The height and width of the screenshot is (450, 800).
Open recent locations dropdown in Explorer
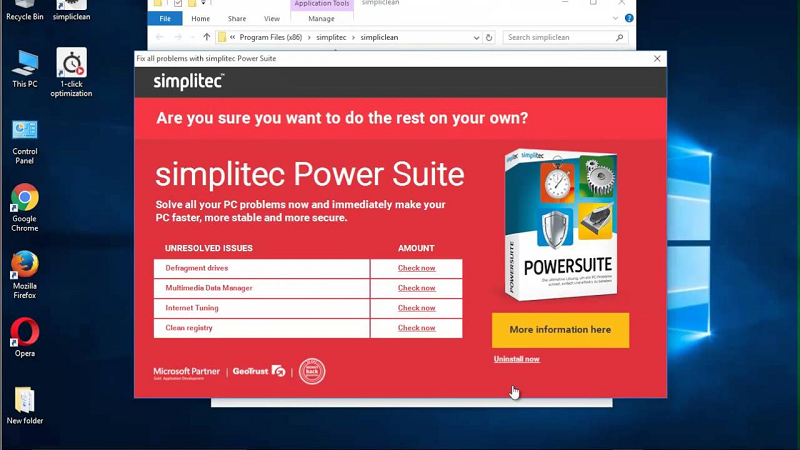click(192, 37)
